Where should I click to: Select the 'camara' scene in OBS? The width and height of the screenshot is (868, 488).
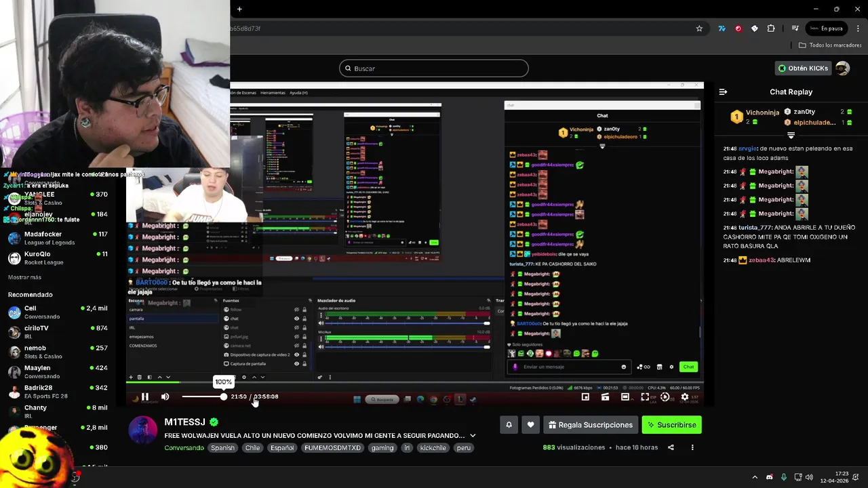click(136, 310)
